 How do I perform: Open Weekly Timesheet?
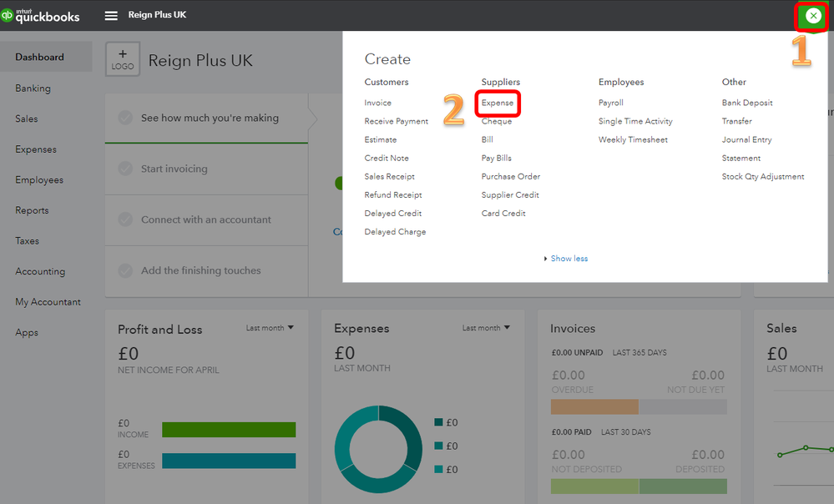coord(633,140)
